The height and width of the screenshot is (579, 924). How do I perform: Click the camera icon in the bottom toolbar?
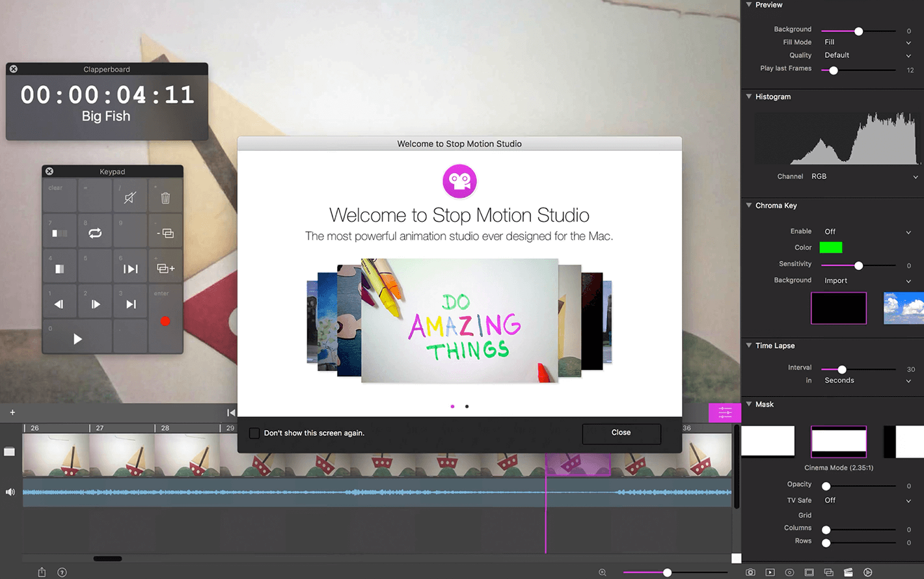click(x=750, y=572)
